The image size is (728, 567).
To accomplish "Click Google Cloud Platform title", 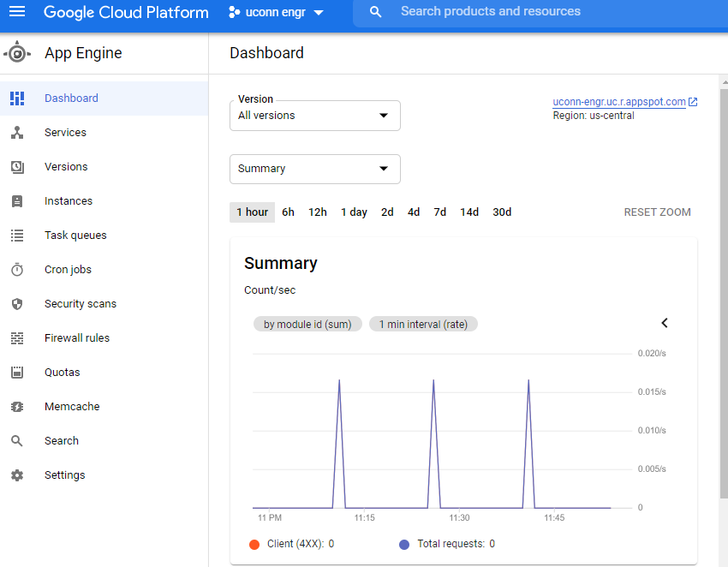I will click(x=126, y=12).
